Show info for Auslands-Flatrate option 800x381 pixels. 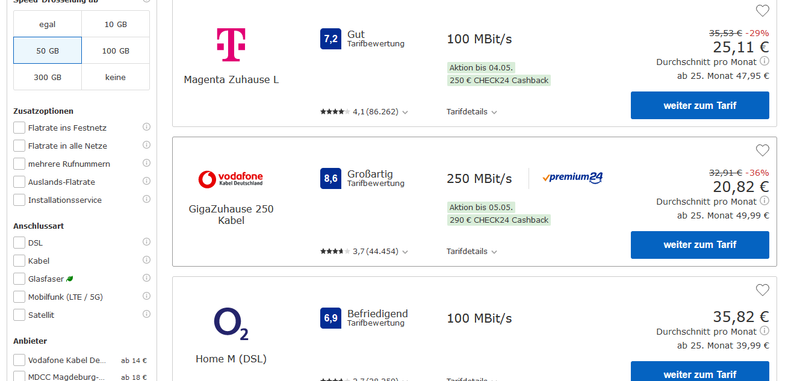(146, 181)
